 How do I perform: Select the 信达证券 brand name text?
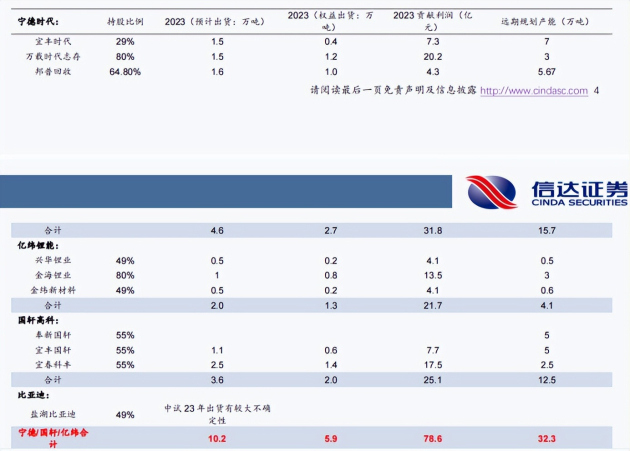coord(580,189)
